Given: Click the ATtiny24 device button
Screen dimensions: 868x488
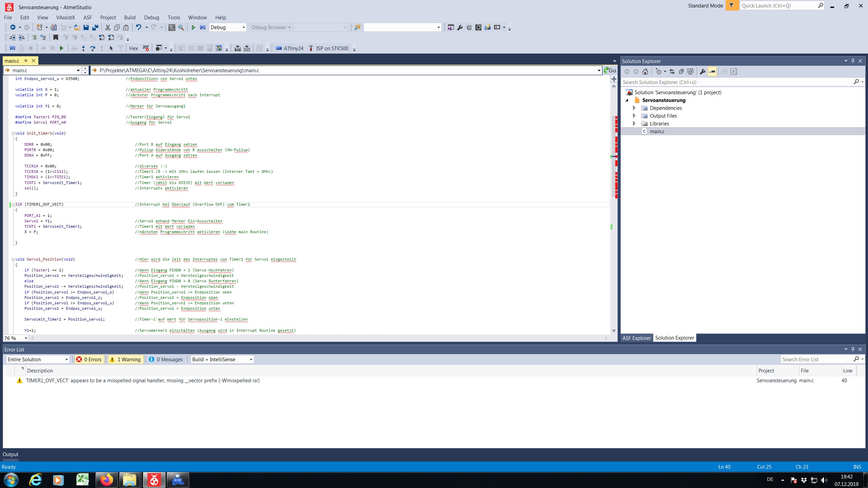Looking at the screenshot, I should [290, 48].
